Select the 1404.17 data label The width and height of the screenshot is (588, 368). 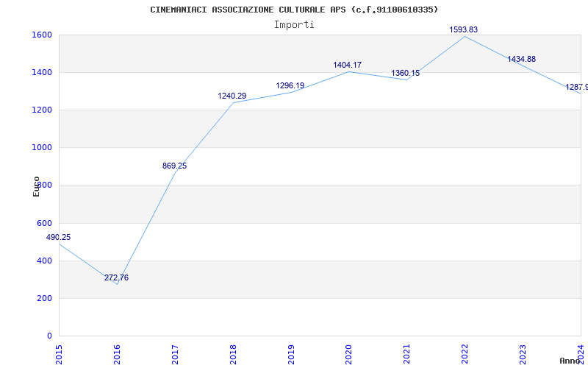tap(348, 66)
